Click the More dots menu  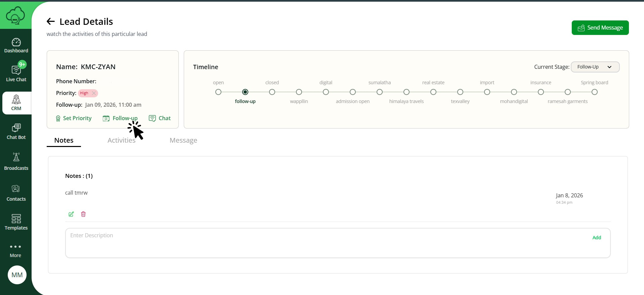click(15, 250)
